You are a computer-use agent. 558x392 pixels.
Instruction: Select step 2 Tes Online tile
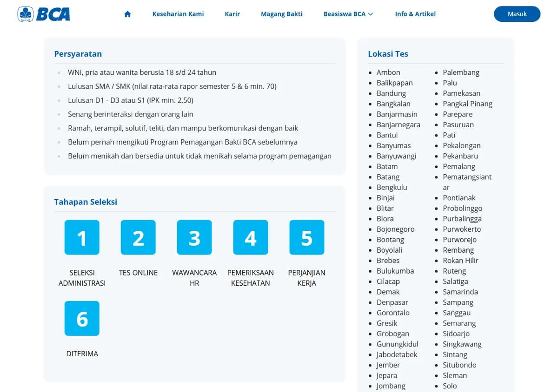[138, 237]
